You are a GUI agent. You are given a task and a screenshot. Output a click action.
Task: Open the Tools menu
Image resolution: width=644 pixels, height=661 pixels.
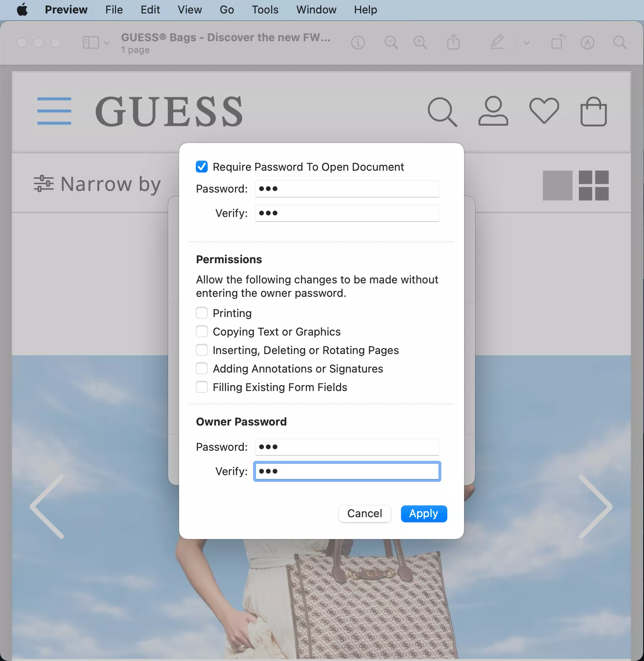[x=265, y=9]
